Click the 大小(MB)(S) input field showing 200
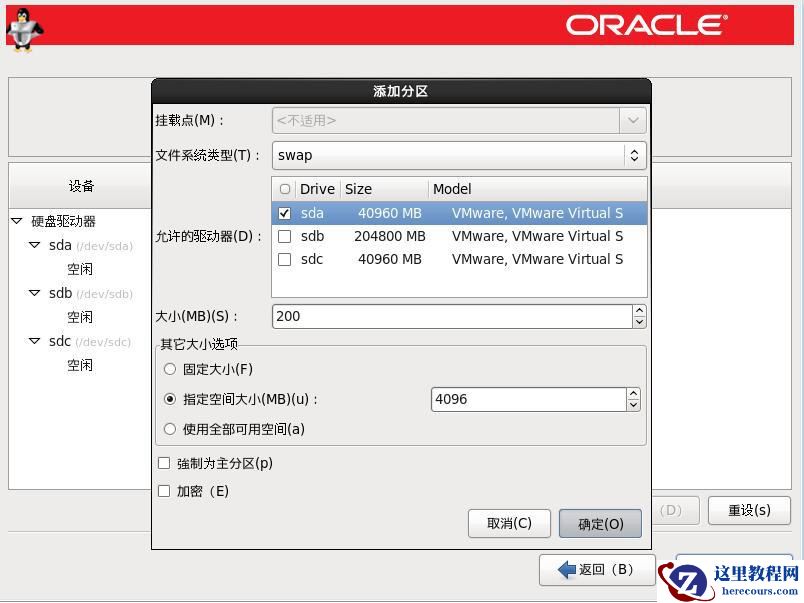Viewport: 804px width, 603px height. coord(453,316)
